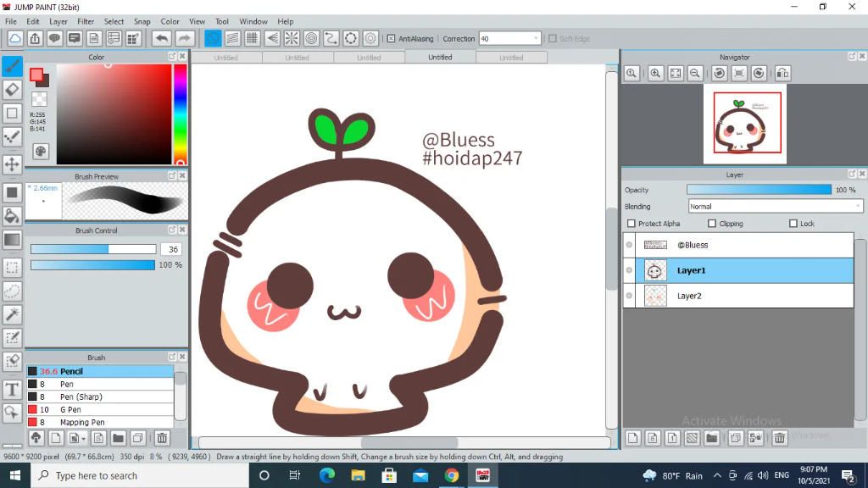Open the Snap menu
The height and width of the screenshot is (488, 868).
pyautogui.click(x=142, y=21)
